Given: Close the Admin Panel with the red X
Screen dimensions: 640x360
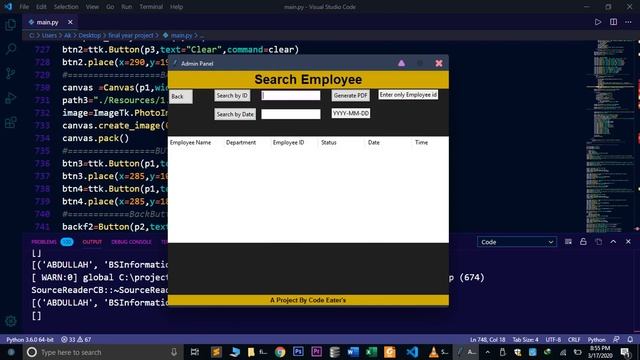Looking at the screenshot, I should 439,63.
